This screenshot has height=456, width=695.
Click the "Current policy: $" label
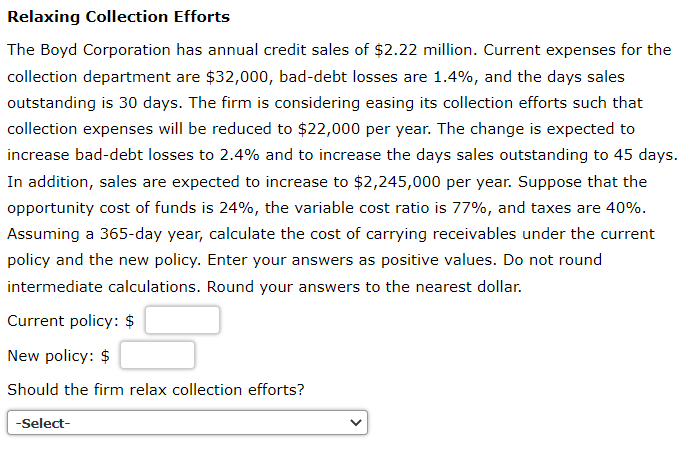[x=70, y=321]
